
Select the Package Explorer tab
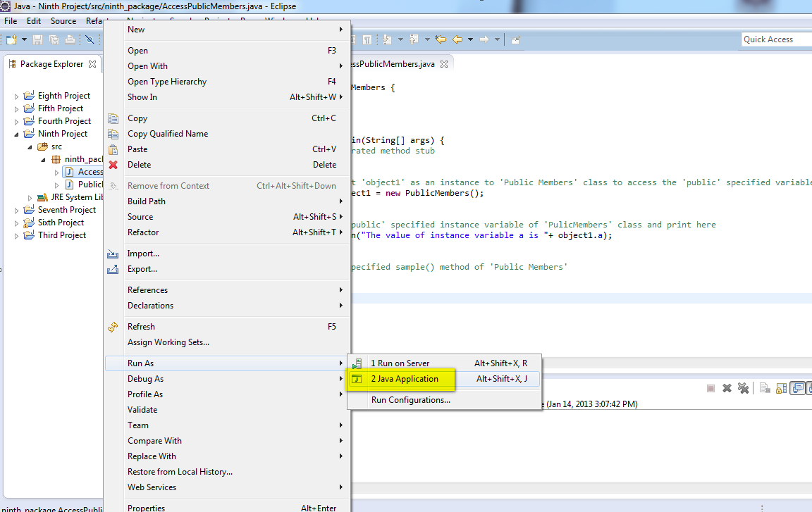(x=51, y=64)
